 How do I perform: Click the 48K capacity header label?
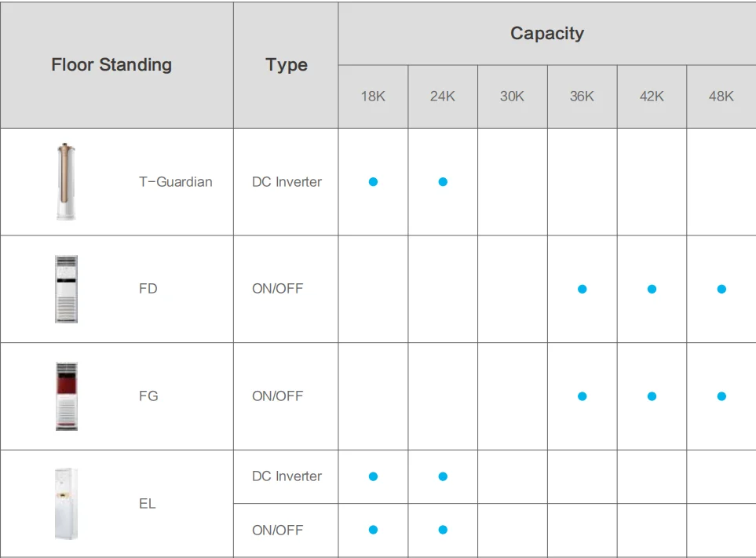[721, 97]
